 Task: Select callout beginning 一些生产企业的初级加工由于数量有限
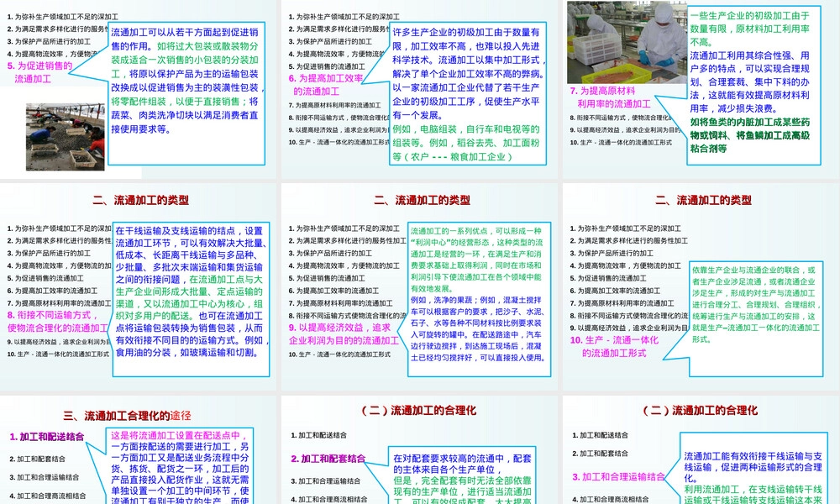tap(753, 85)
